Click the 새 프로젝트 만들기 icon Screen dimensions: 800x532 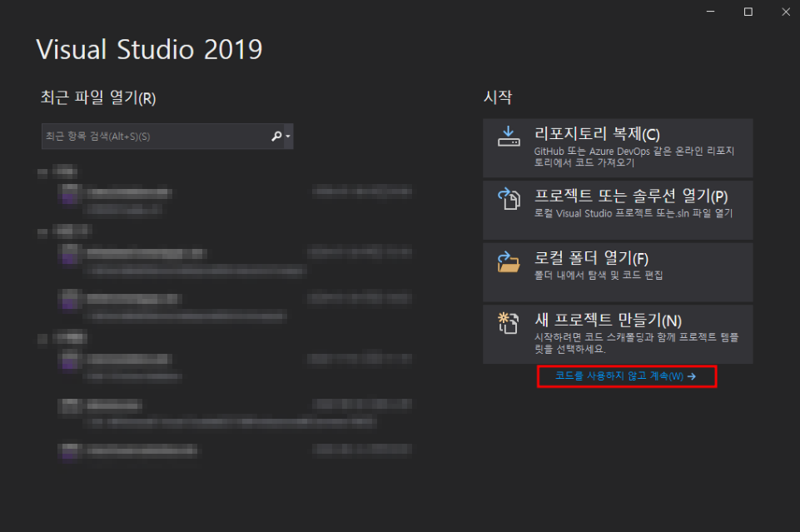[509, 323]
